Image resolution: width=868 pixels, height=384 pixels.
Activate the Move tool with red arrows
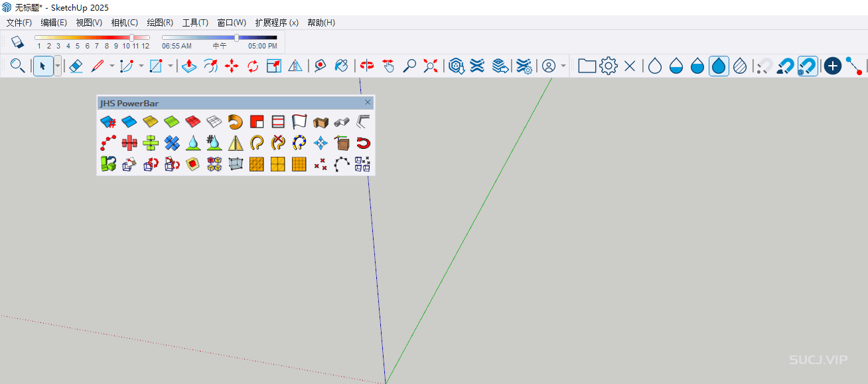[232, 66]
